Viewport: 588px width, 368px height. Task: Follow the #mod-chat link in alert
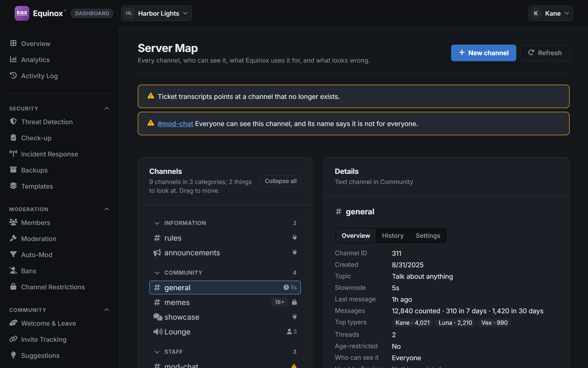pos(175,124)
